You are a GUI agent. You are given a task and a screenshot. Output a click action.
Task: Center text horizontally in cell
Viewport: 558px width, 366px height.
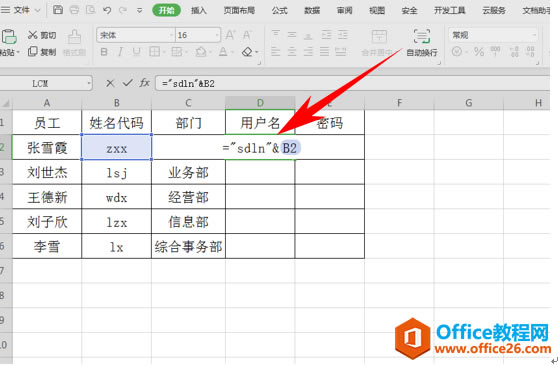[x=292, y=52]
